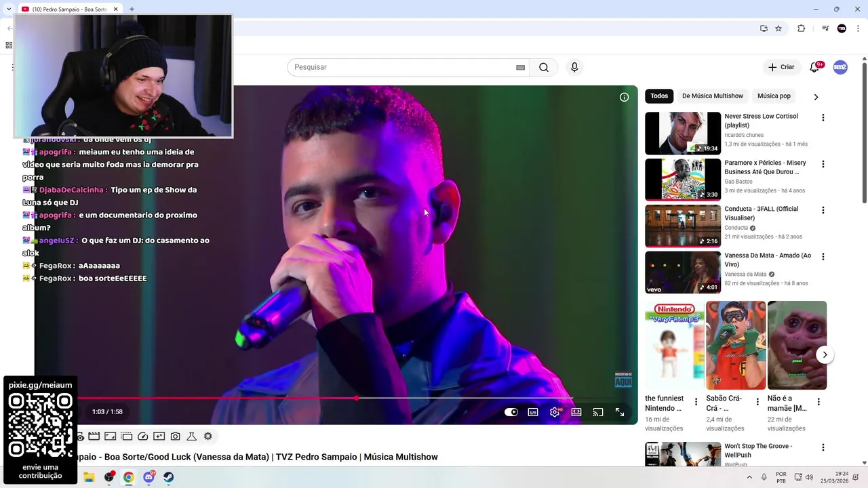The width and height of the screenshot is (868, 488).
Task: Select the Todos filter chip
Action: (x=659, y=96)
